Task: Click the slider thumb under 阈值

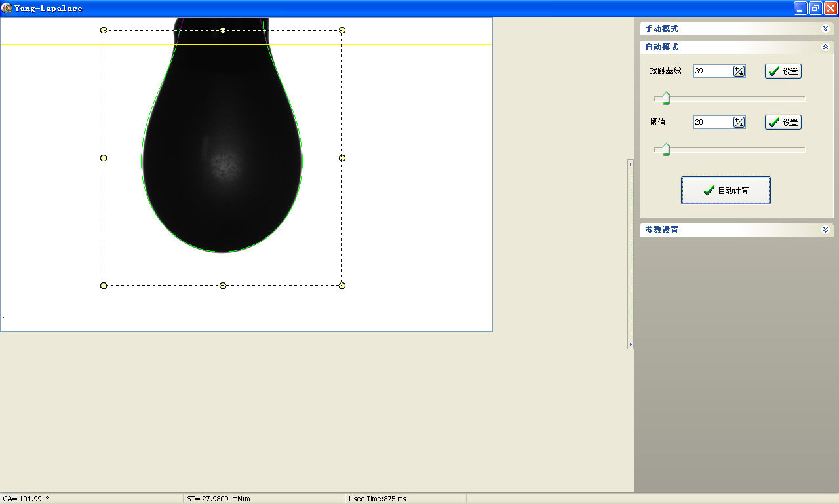Action: pos(666,149)
